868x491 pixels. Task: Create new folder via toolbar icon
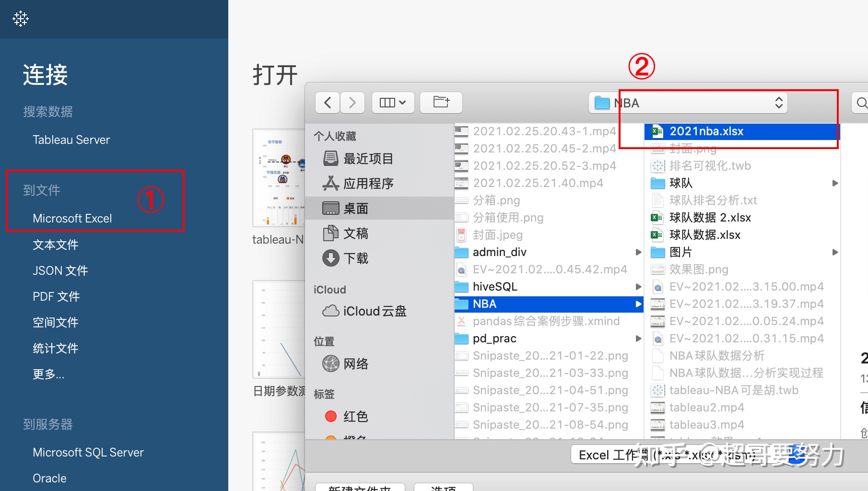[441, 103]
